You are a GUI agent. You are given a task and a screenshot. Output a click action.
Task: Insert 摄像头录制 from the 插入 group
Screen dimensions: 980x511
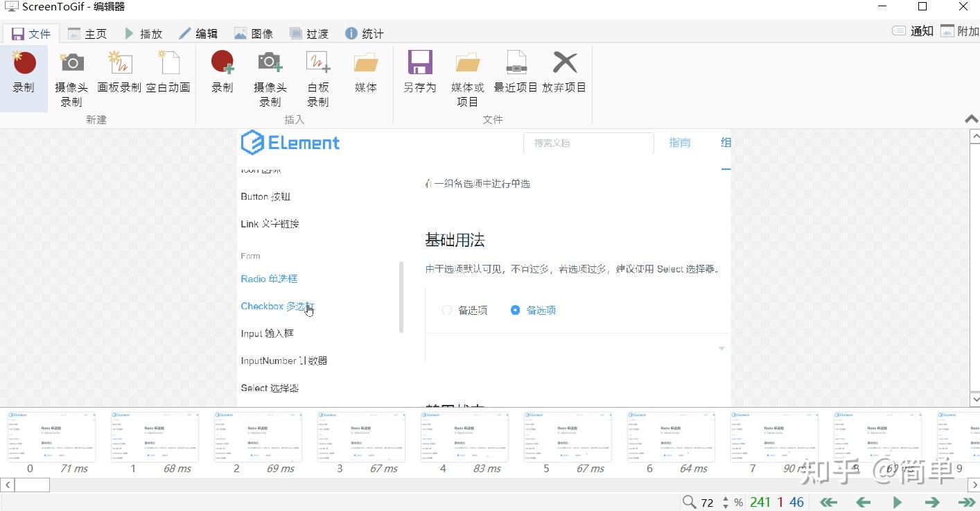(x=270, y=78)
